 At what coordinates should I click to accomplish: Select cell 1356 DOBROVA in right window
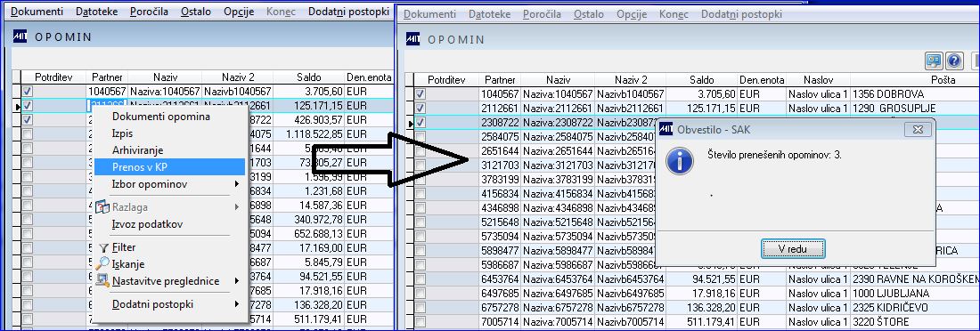pyautogui.click(x=915, y=93)
